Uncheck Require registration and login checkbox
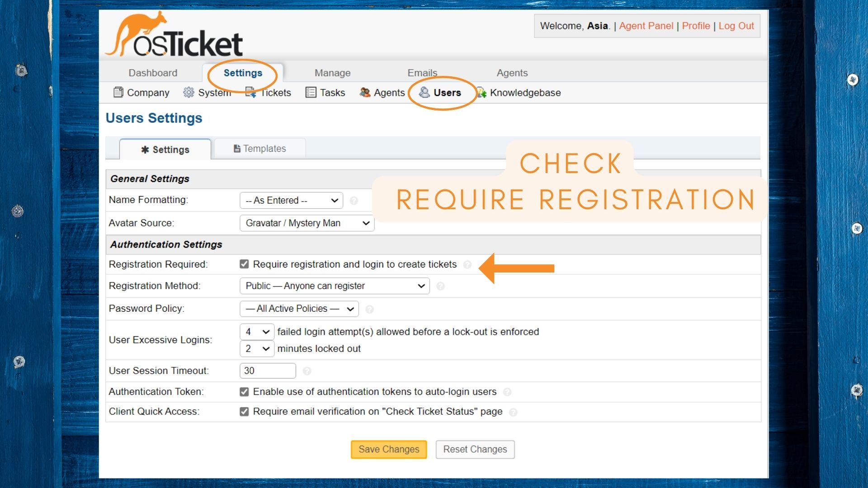868x488 pixels. pyautogui.click(x=244, y=264)
